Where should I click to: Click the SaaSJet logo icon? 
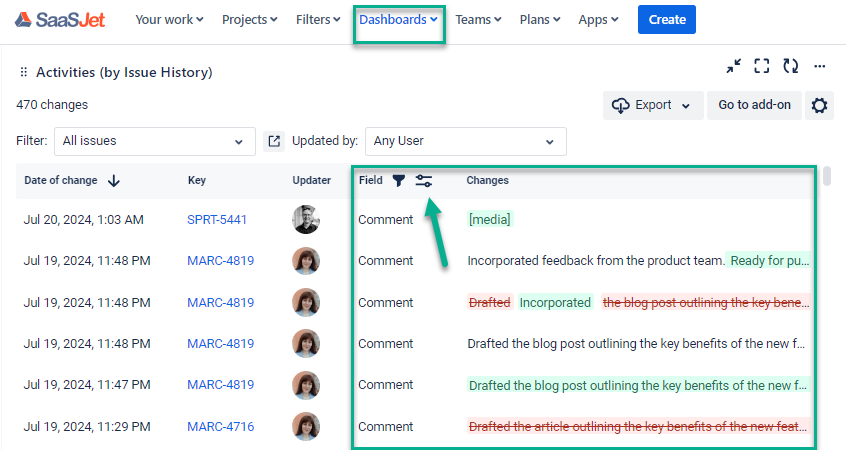(x=23, y=19)
